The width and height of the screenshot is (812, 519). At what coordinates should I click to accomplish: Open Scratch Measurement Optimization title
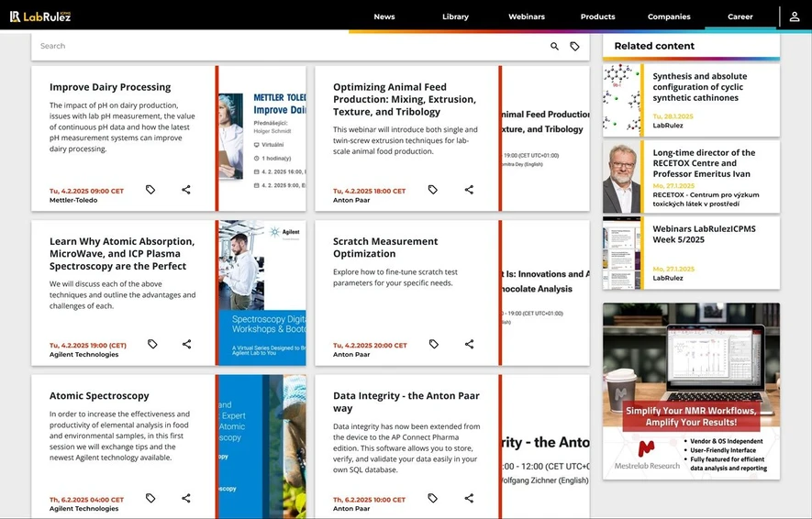click(385, 248)
